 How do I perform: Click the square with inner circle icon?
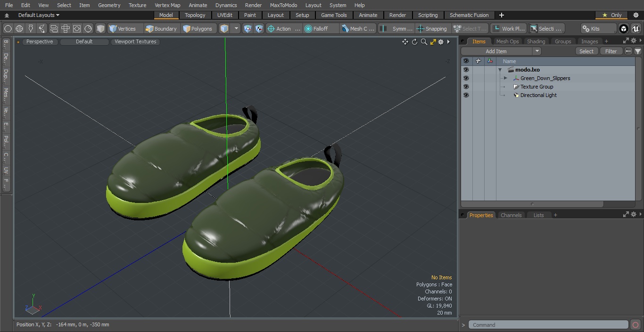pyautogui.click(x=76, y=29)
